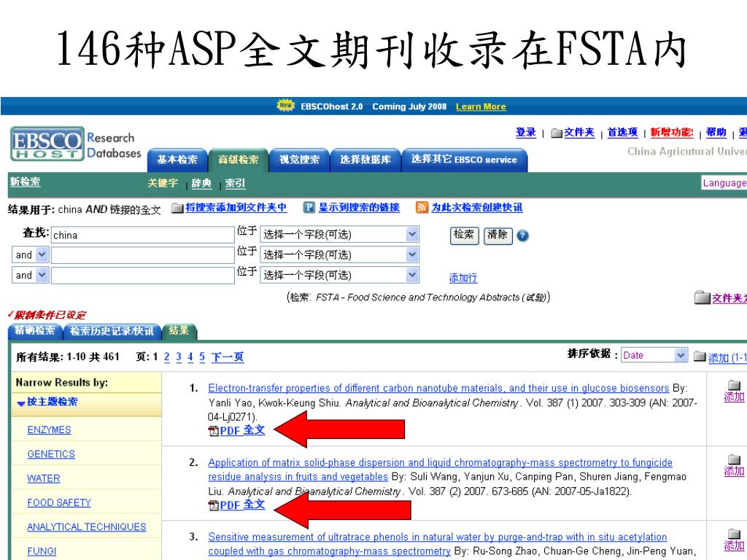Click the 辞典 sub-menu link
Image resolution: width=747 pixels, height=560 pixels.
tap(201, 183)
